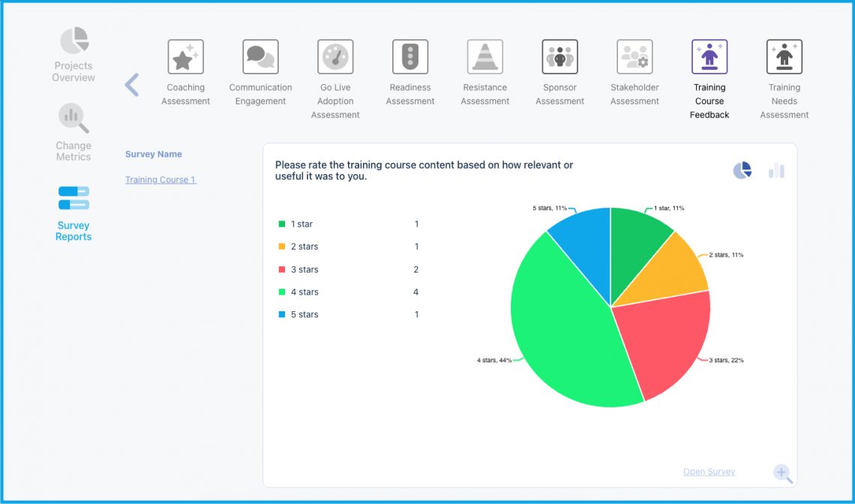
Task: Open the Training Course 1 survey report
Action: [x=160, y=179]
